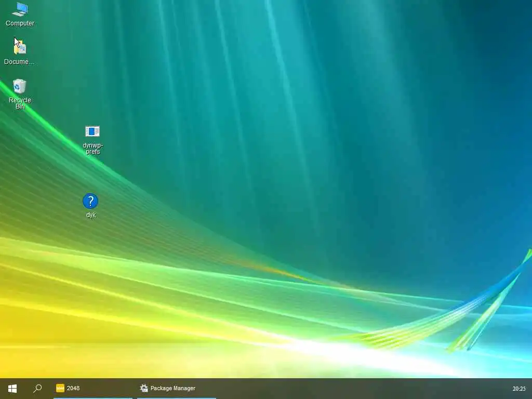Image resolution: width=532 pixels, height=399 pixels.
Task: Open the taskbar search magnifier
Action: (x=37, y=389)
